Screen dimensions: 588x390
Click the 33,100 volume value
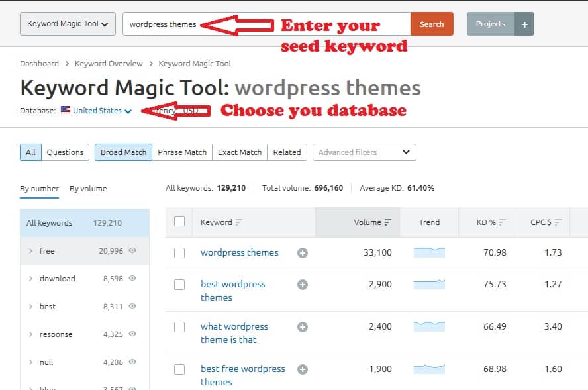point(377,252)
